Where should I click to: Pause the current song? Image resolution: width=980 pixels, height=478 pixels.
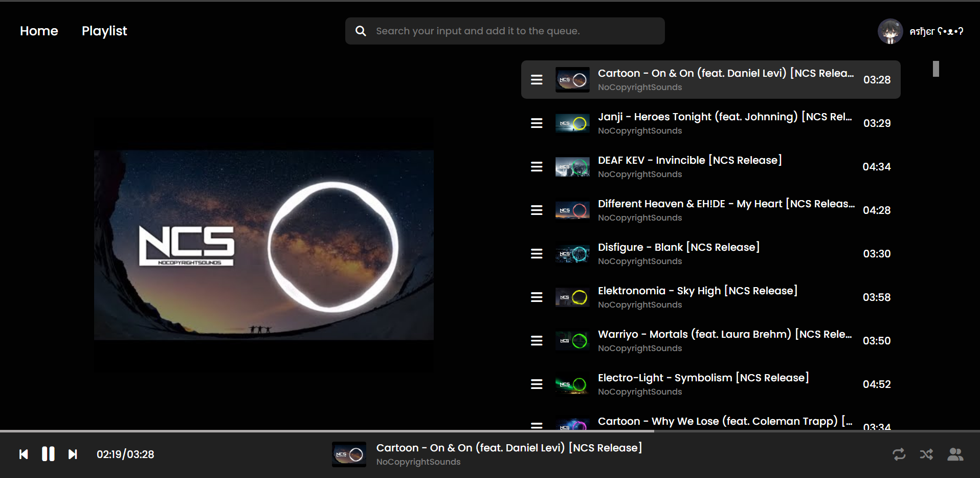click(x=48, y=454)
